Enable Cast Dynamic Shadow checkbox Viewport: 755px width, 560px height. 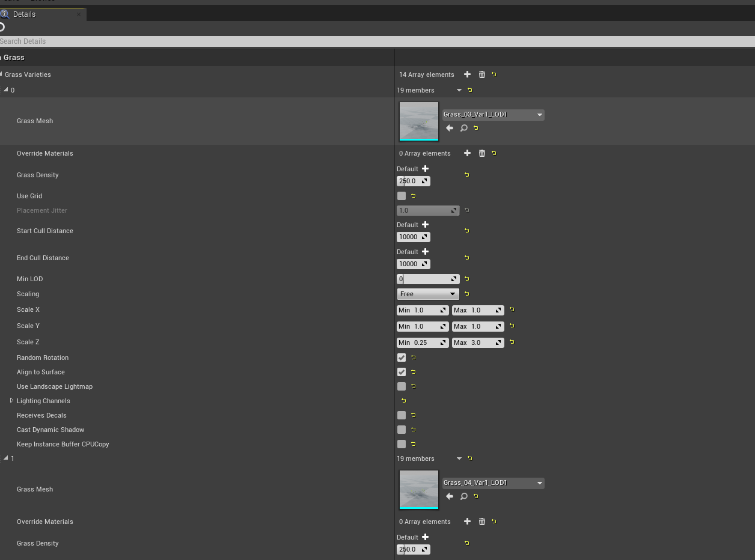tap(402, 430)
